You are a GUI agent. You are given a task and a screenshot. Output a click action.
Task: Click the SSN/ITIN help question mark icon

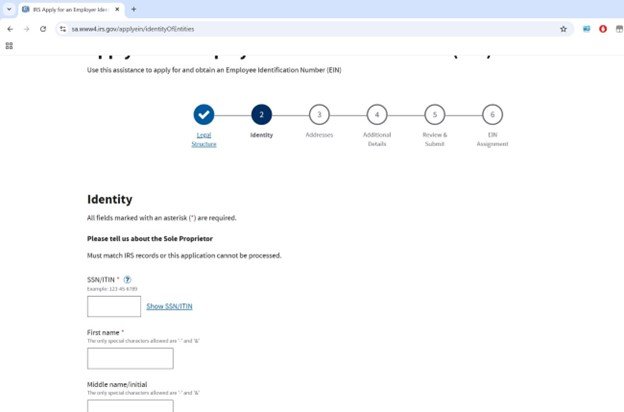(128, 279)
